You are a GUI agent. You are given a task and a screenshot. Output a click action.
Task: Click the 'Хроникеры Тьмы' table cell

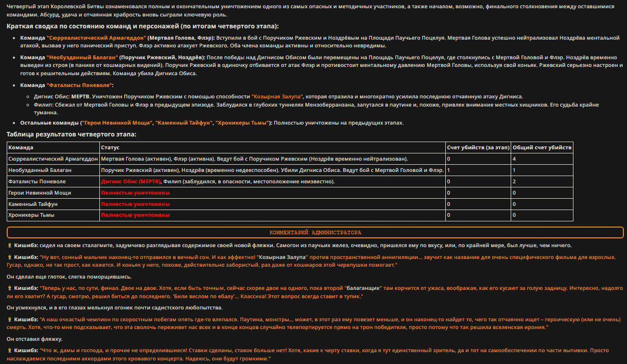53,215
